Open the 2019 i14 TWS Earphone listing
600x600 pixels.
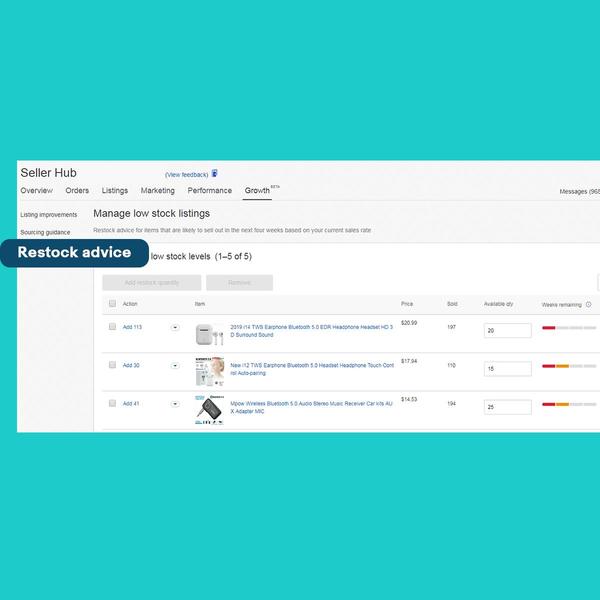(x=311, y=331)
